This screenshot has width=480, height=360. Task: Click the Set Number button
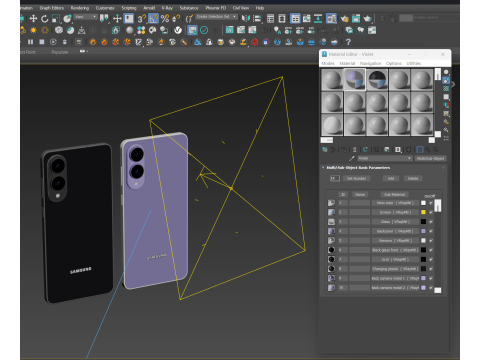pyautogui.click(x=356, y=178)
